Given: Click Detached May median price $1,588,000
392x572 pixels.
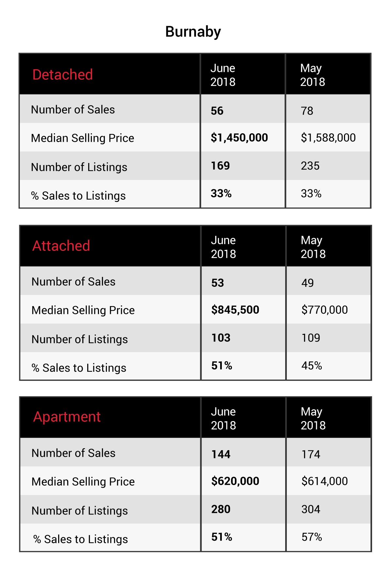Looking at the screenshot, I should [328, 138].
